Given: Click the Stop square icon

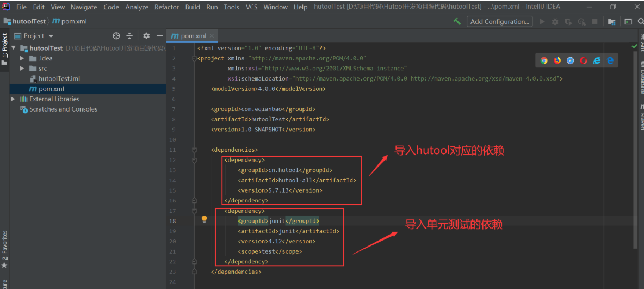Looking at the screenshot, I should point(595,21).
